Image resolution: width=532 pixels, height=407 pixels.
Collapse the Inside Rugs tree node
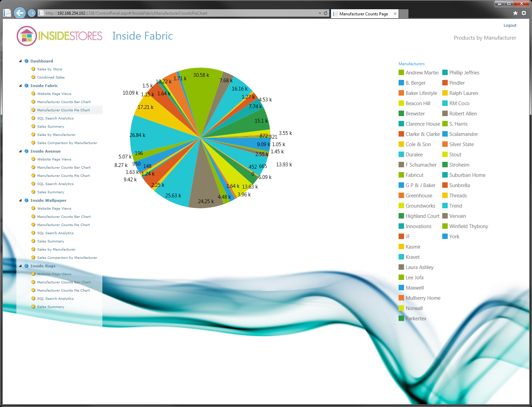(20, 266)
